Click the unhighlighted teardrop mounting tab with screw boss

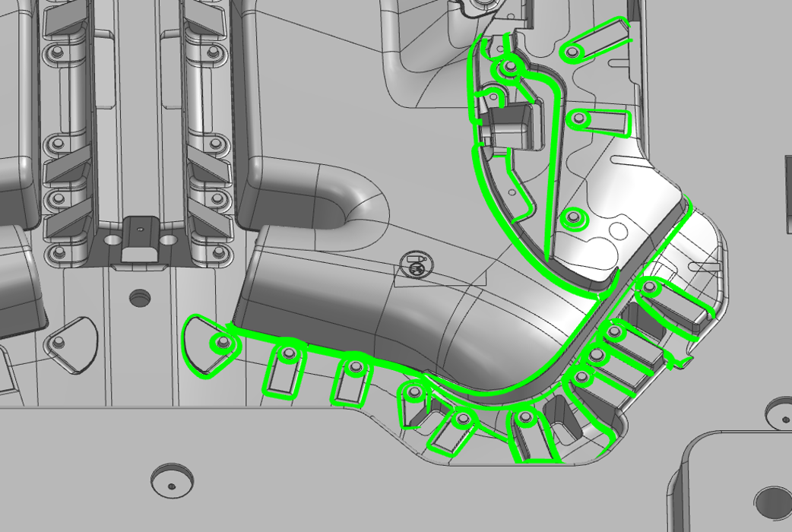click(70, 344)
